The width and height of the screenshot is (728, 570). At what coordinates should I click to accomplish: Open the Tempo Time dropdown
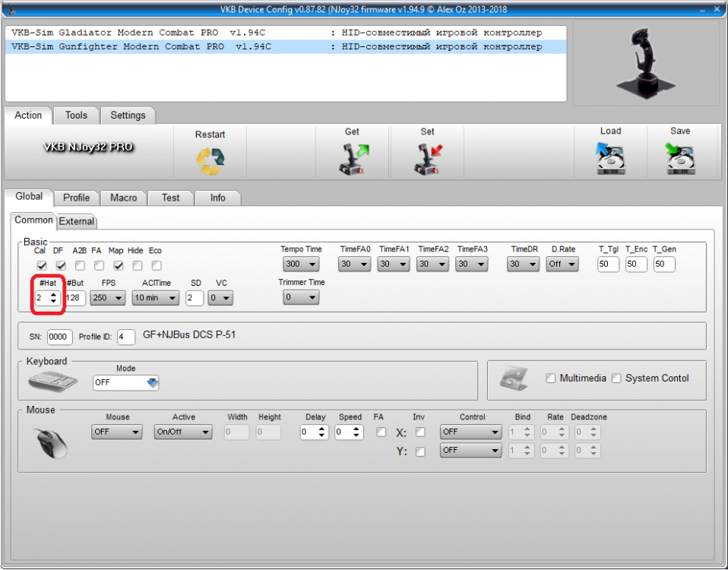(301, 264)
